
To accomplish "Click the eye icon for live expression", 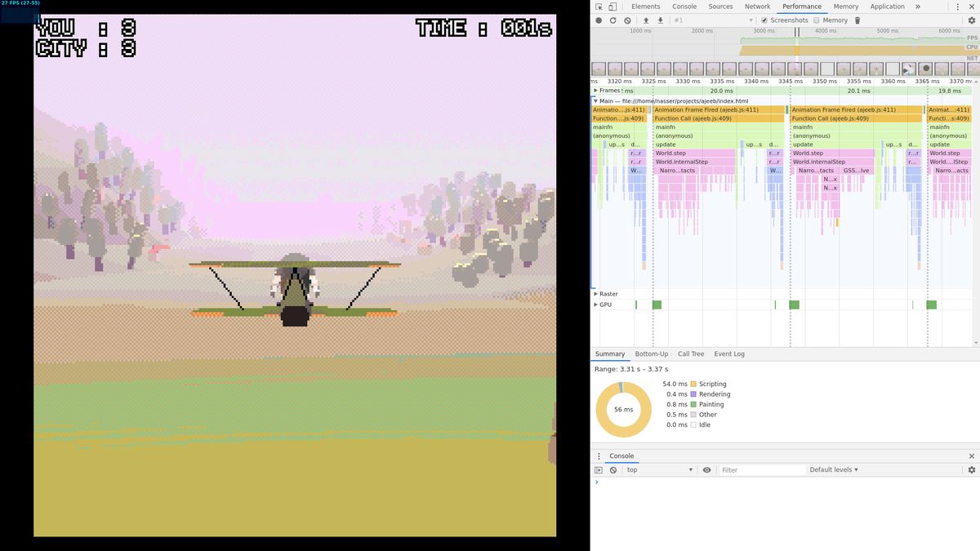I will click(x=707, y=470).
